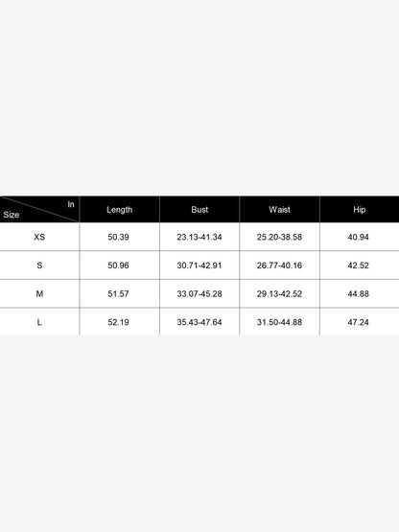The width and height of the screenshot is (399, 532).
Task: Click the S waist range 26.77-40.16
Action: tap(279, 266)
